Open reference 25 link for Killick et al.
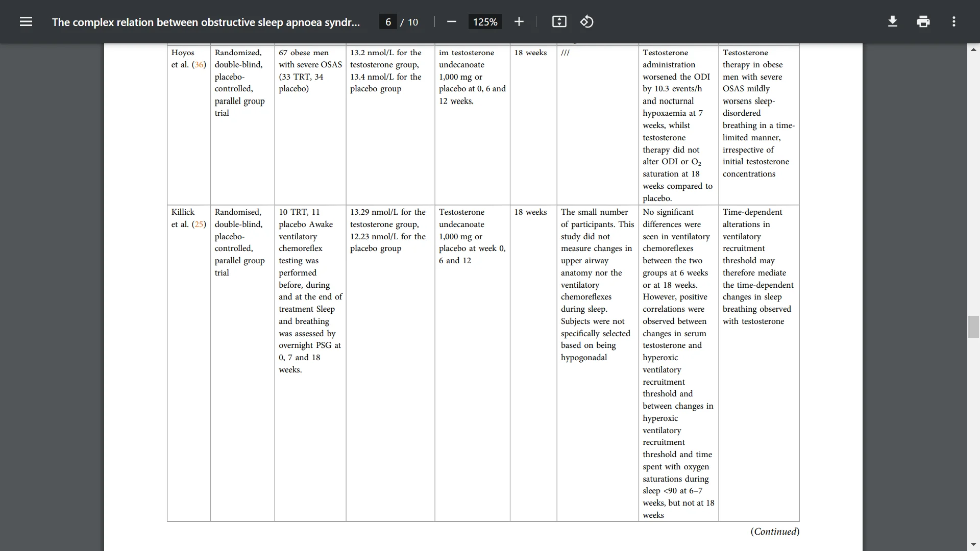The image size is (980, 551). [200, 224]
